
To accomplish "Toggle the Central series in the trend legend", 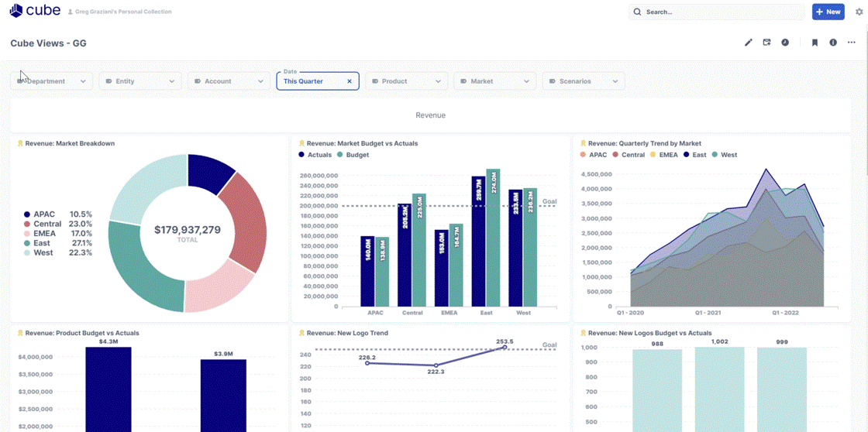I will pos(629,155).
